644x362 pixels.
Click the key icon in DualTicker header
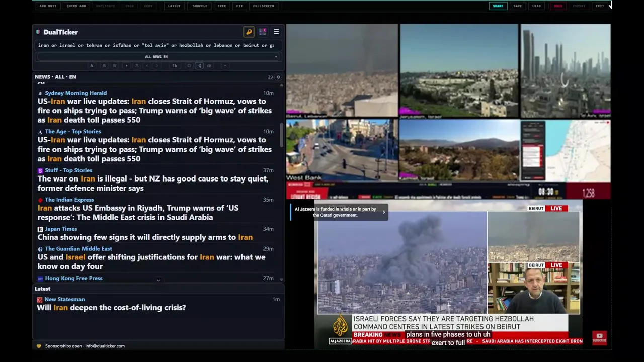click(249, 32)
